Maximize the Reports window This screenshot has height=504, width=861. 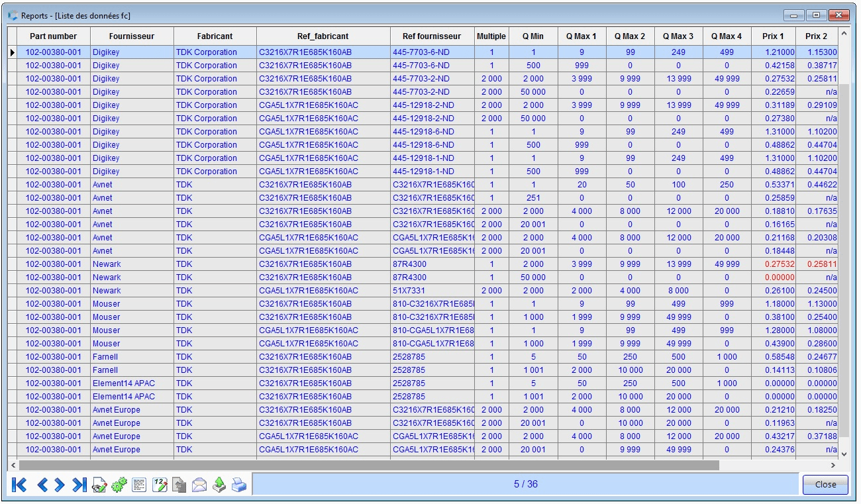click(817, 15)
